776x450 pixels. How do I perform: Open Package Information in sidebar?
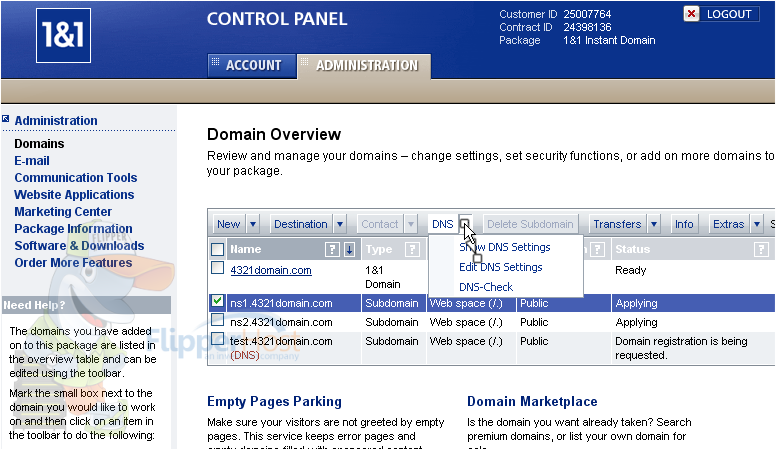[73, 229]
